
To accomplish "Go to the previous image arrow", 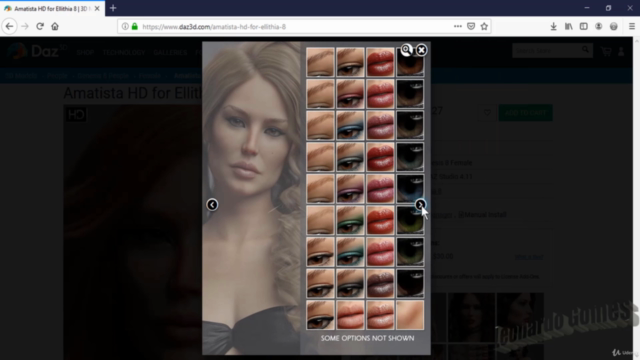I will 212,204.
